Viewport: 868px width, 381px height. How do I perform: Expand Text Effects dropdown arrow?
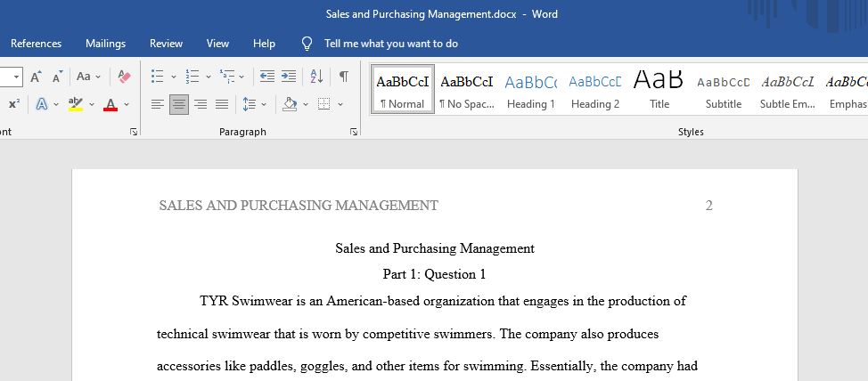click(56, 104)
